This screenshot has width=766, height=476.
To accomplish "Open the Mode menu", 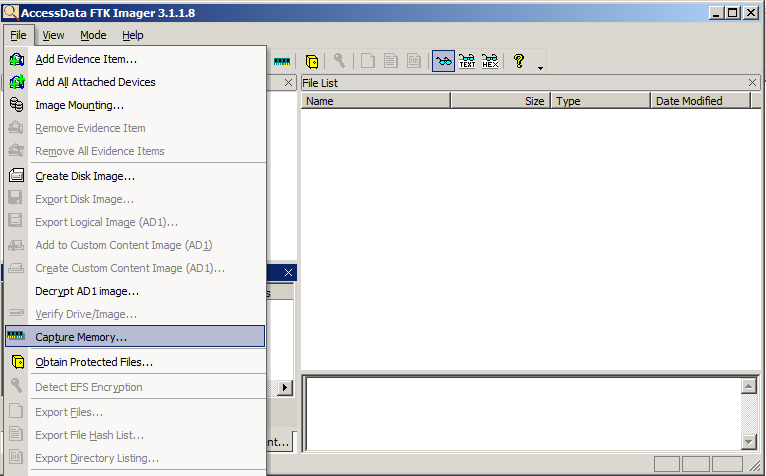I will click(93, 35).
